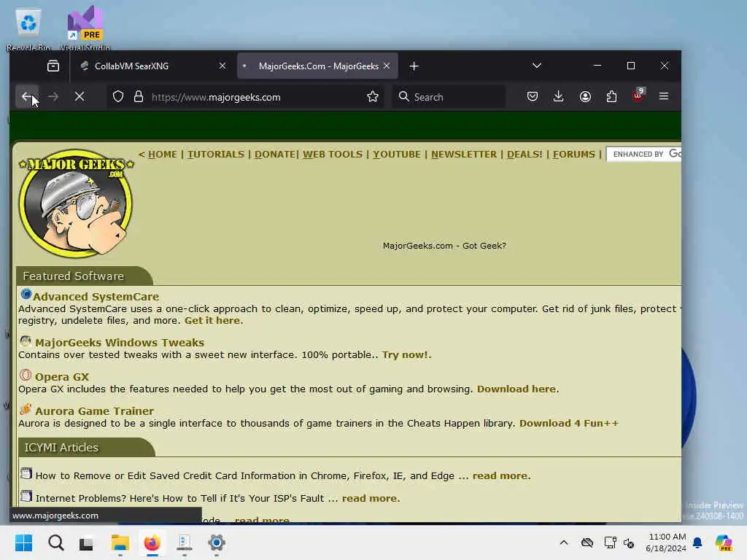This screenshot has width=747, height=560.
Task: Open the Aurora Game Trainer link
Action: [x=94, y=411]
